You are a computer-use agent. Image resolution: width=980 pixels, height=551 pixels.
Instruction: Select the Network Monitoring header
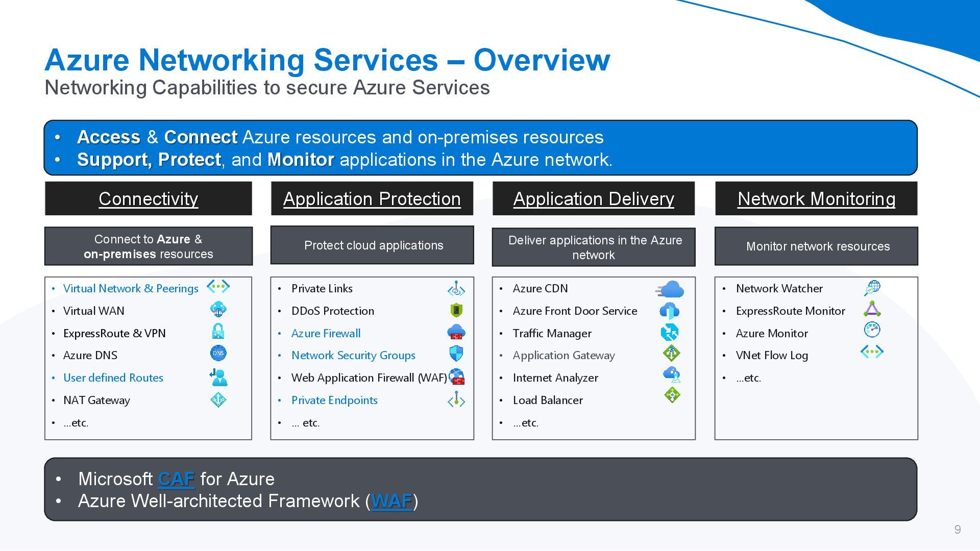[816, 198]
